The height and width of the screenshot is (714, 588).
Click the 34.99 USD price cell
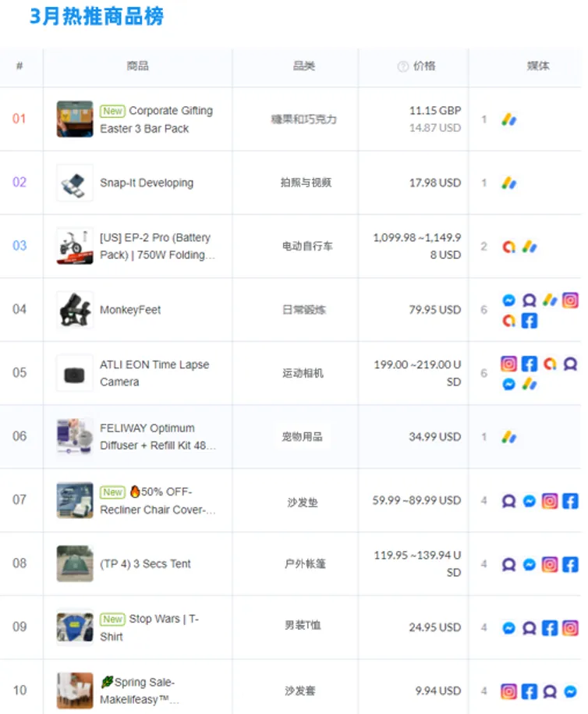[x=435, y=437]
